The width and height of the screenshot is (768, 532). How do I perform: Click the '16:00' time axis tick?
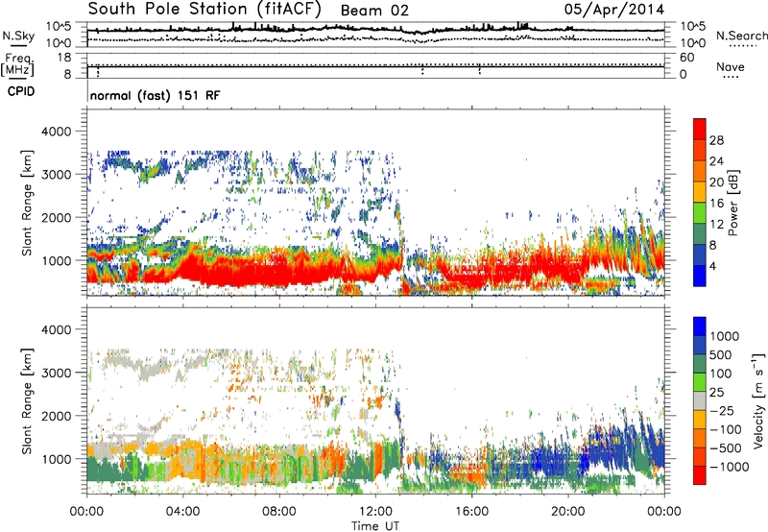click(471, 512)
